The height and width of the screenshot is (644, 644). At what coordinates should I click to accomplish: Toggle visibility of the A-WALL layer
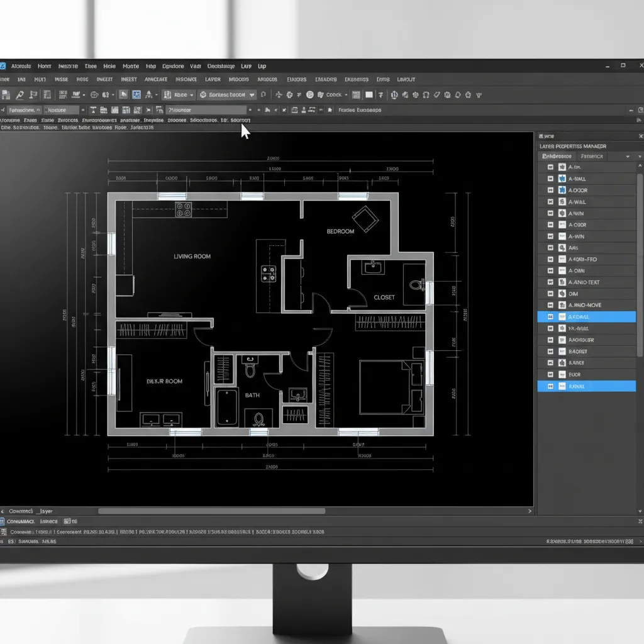pos(550,179)
